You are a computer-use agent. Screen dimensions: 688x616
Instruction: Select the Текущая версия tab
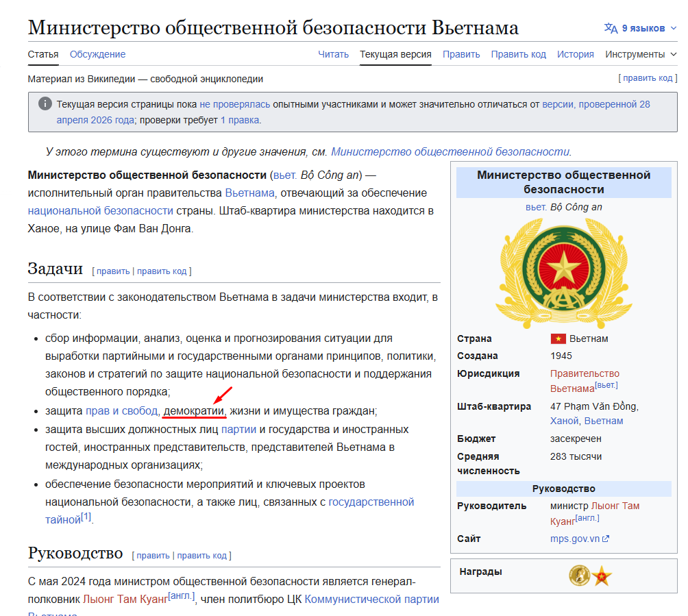click(x=395, y=54)
